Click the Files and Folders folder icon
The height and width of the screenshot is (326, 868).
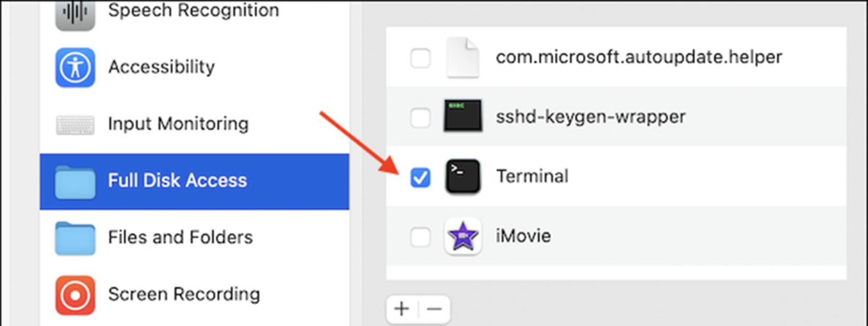[x=75, y=239]
